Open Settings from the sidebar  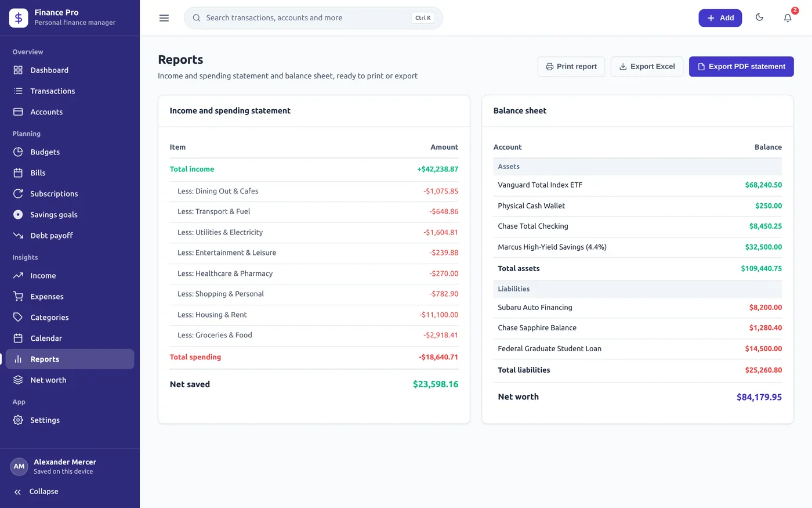click(70, 420)
